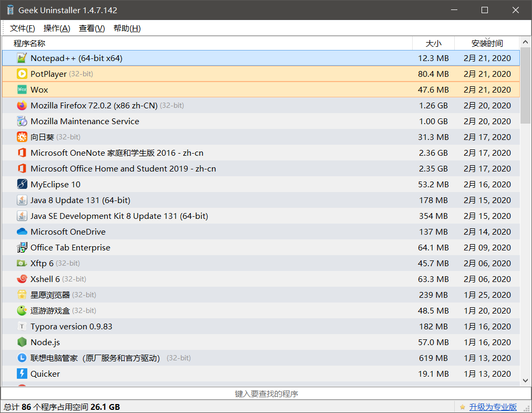The height and width of the screenshot is (413, 532).
Task: Select Mozilla Firefox 72.0.2 program name
Action: [94, 106]
